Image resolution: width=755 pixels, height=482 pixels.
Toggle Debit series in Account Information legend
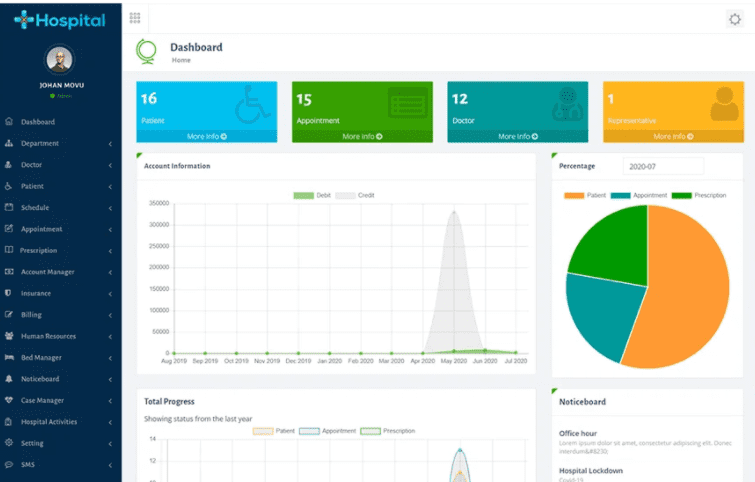[312, 195]
